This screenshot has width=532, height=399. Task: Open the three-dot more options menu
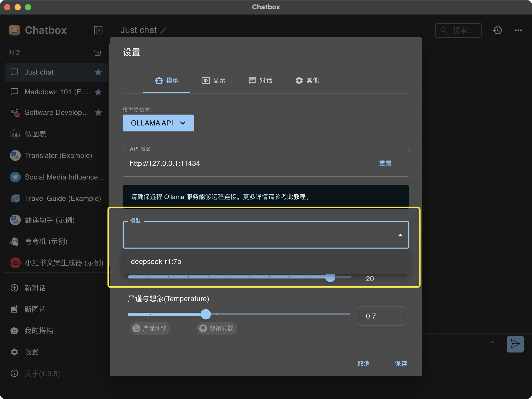tap(518, 30)
